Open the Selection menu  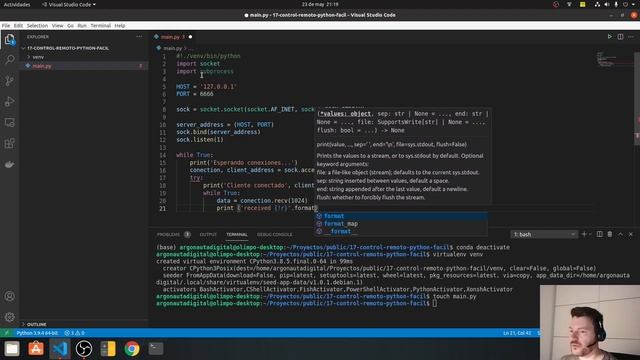pos(37,26)
